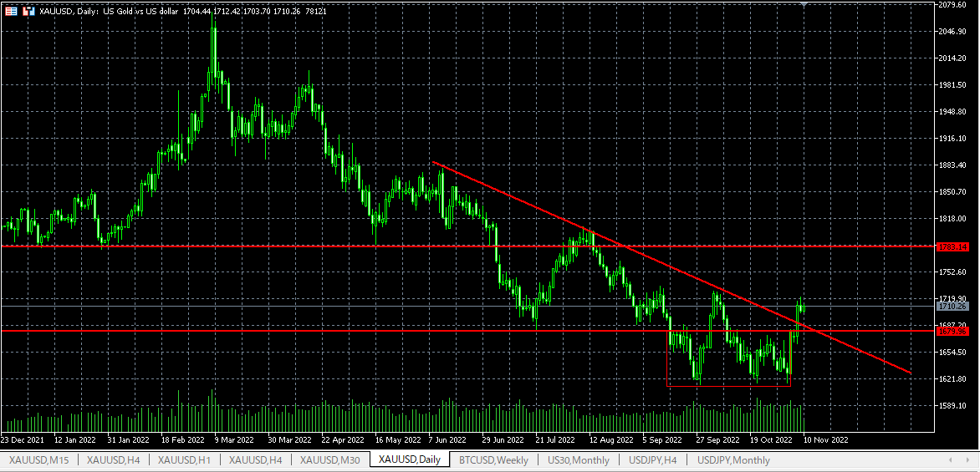The image size is (980, 472).
Task: Click the '5 Sep 2022' date label
Action: (x=663, y=439)
